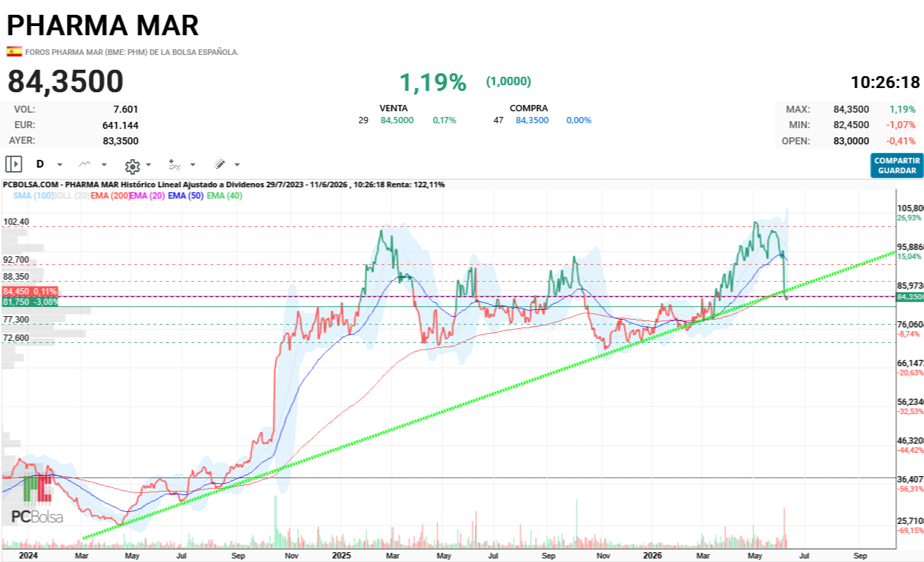Toggle the SMA (100) indicator
This screenshot has width=924, height=562.
tap(33, 196)
